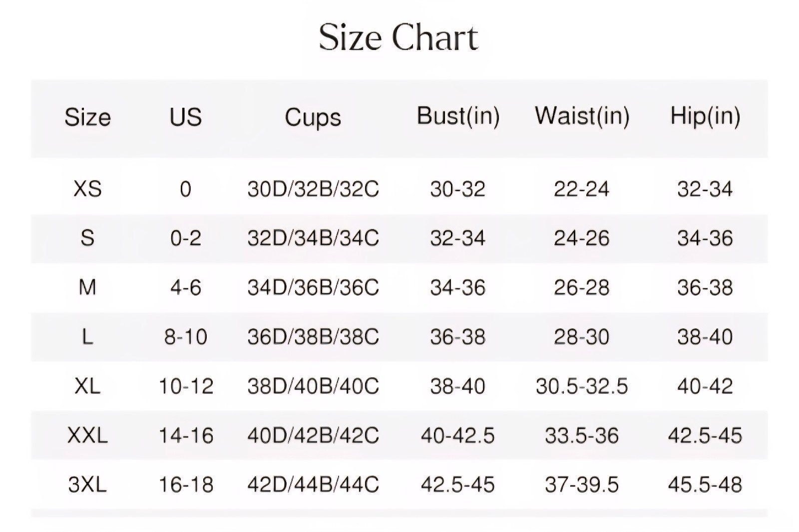Click the Size Chart title
The height and width of the screenshot is (532, 799).
pos(399,37)
